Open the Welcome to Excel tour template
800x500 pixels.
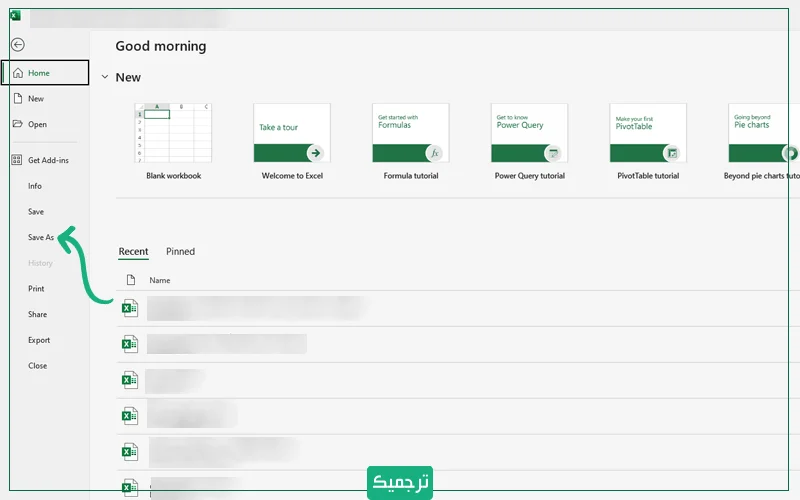[x=292, y=133]
